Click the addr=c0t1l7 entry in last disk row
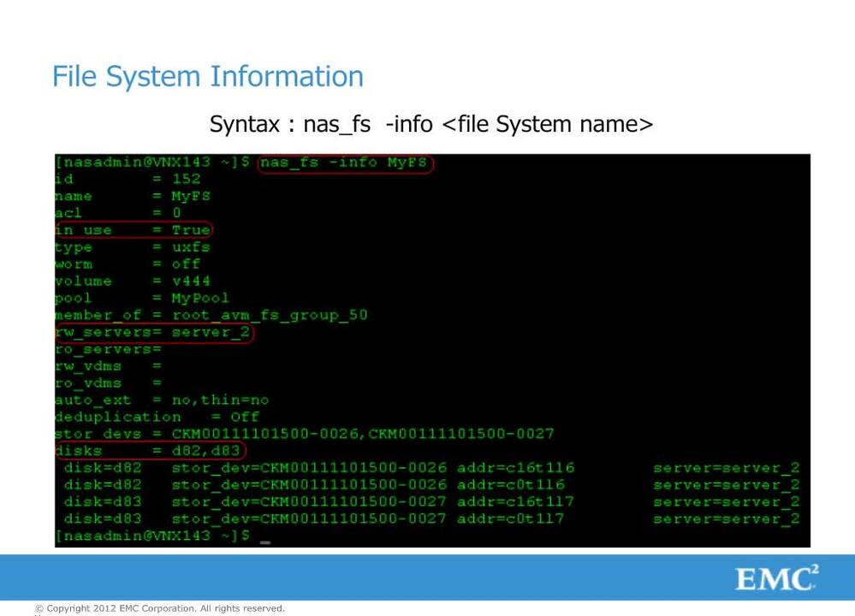The image size is (855, 616). tap(510, 518)
